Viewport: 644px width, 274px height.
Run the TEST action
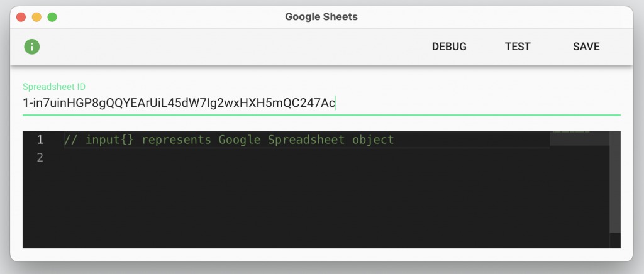[x=518, y=47]
